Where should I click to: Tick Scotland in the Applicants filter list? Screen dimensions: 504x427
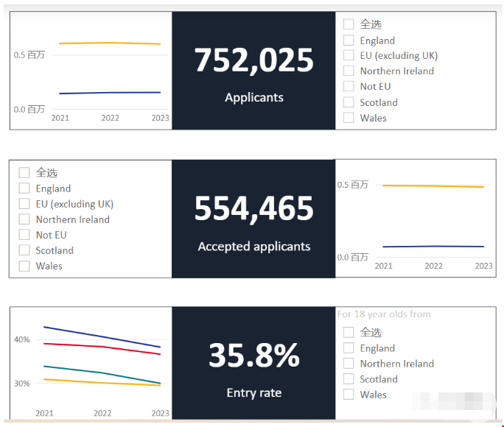click(x=349, y=102)
